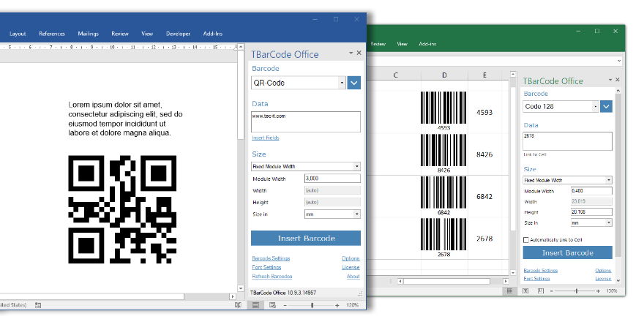Open the License link in Word panel
Image resolution: width=644 pixels, height=322 pixels.
point(351,267)
